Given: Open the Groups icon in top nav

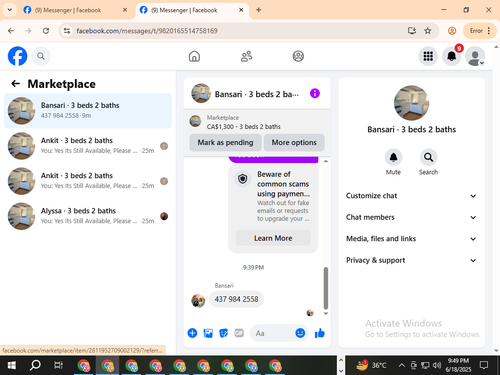Looking at the screenshot, I should (298, 56).
